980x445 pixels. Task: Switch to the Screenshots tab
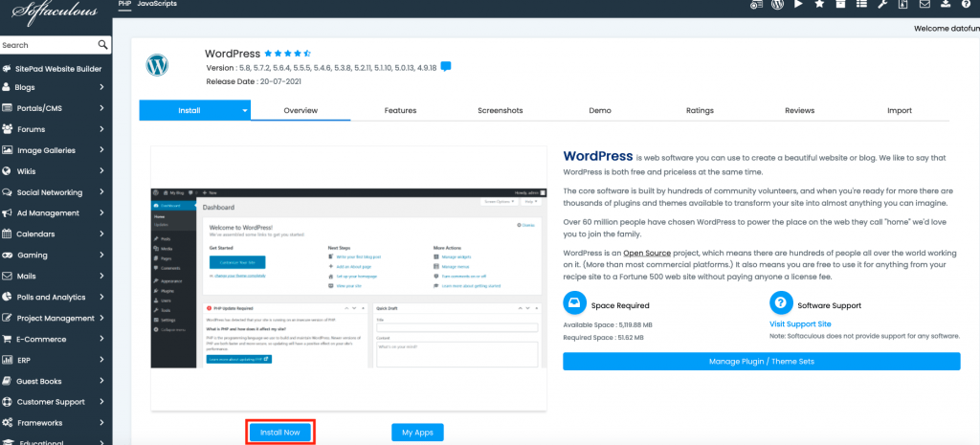pos(500,111)
